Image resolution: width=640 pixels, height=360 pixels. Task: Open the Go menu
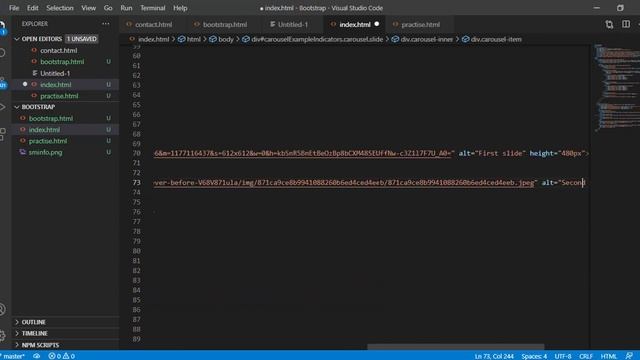coord(108,8)
